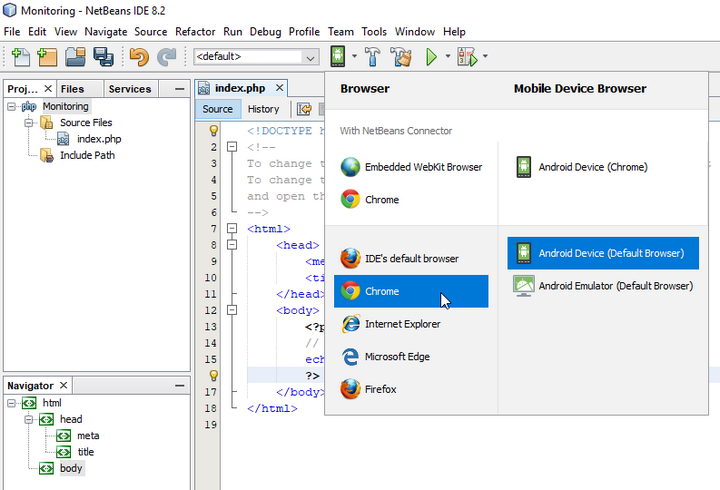Select the index.php editor tab

point(240,88)
